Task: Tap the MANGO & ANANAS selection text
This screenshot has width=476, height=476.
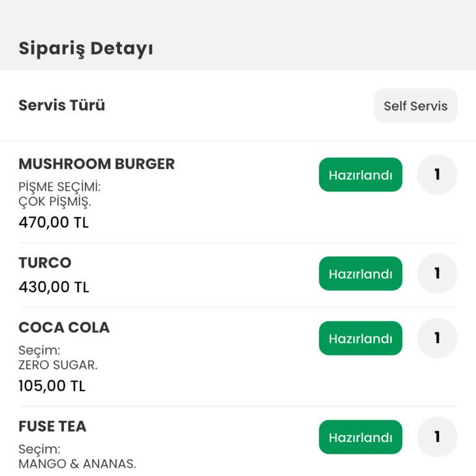Action: (x=77, y=464)
